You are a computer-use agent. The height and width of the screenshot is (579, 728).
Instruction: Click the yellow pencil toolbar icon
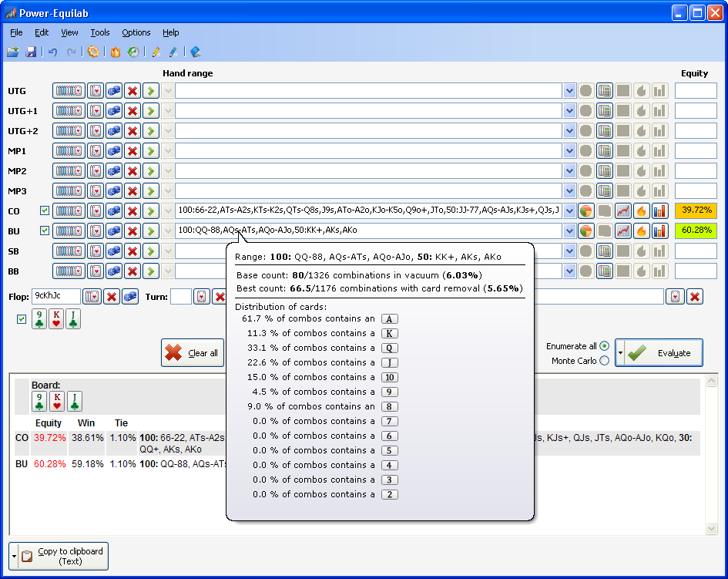pos(156,52)
